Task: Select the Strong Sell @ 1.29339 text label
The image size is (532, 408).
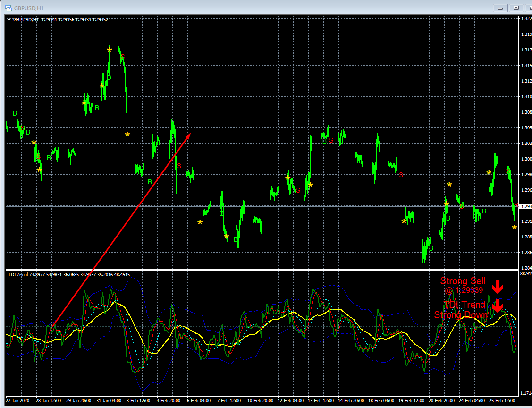Action: point(463,285)
